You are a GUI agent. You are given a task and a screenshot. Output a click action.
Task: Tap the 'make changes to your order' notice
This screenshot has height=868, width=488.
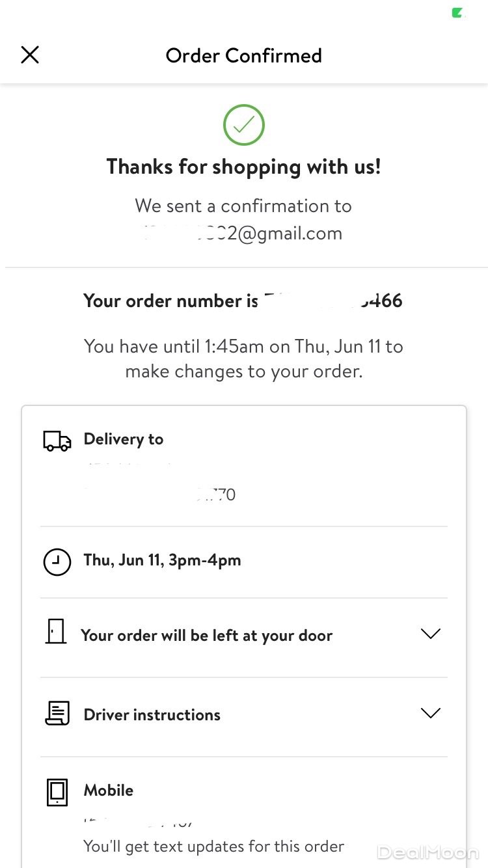click(243, 359)
